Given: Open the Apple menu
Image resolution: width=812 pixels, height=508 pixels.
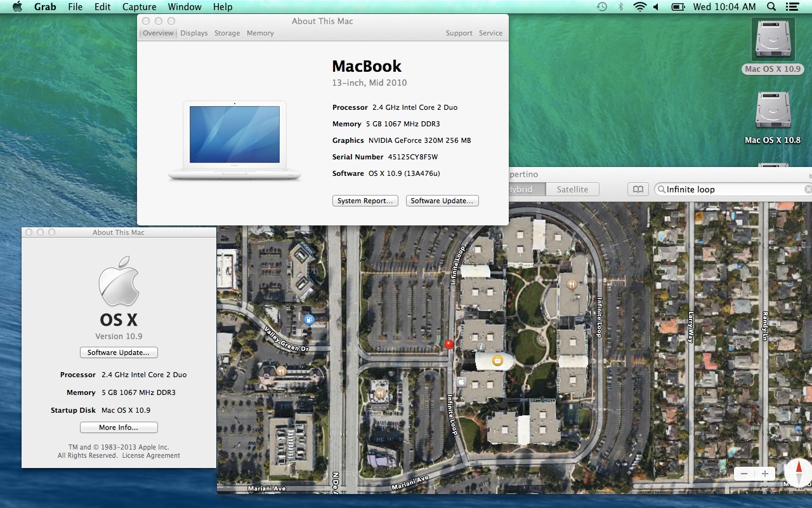Looking at the screenshot, I should point(17,7).
